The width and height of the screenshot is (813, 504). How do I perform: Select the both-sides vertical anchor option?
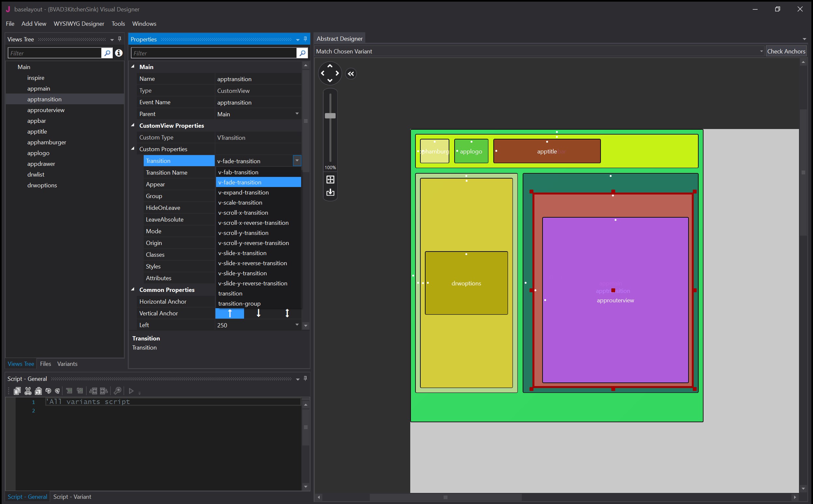click(x=287, y=313)
